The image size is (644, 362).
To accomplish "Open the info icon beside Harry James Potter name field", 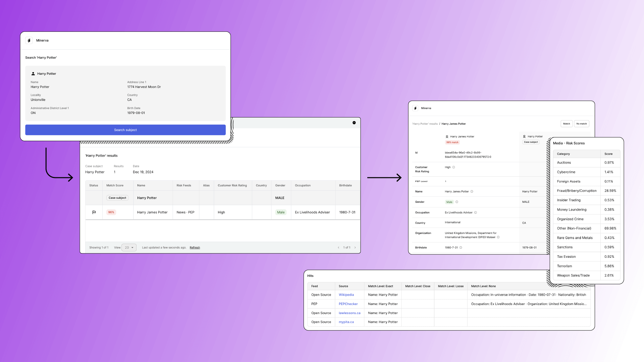I will [472, 192].
